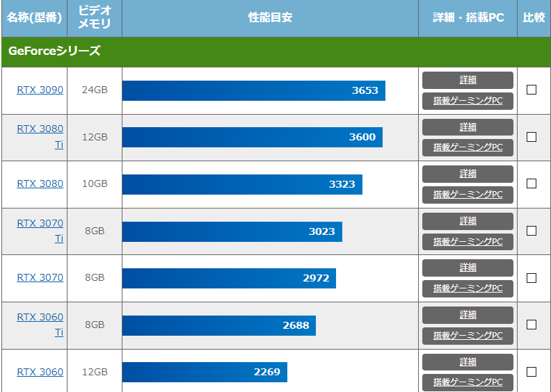Tick the compare checkbox for RTX 3060 Ti
Viewport: 551px width, 392px height.
pos(532,325)
